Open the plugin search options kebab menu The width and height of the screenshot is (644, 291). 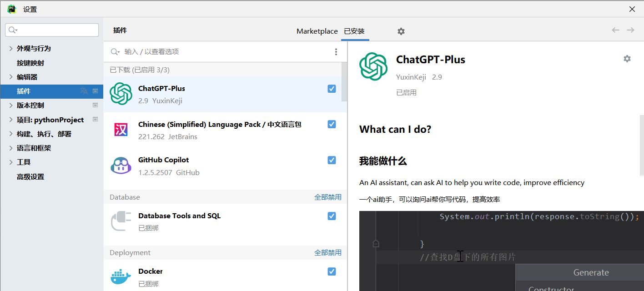pos(336,52)
